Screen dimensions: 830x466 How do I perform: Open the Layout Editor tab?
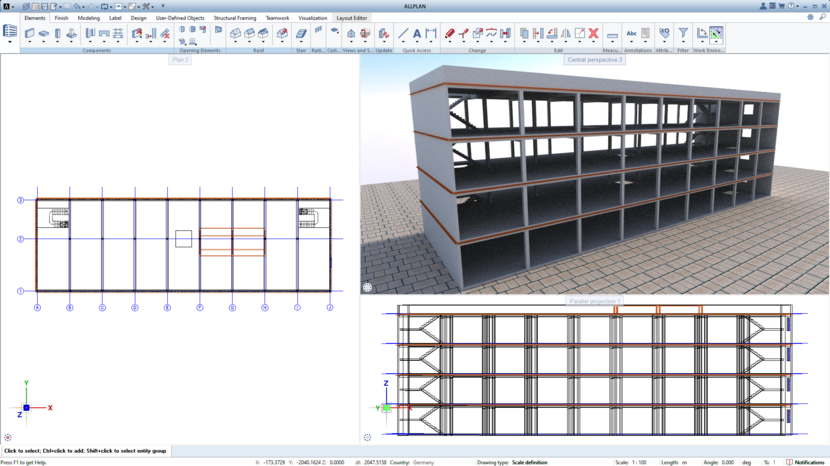point(351,18)
